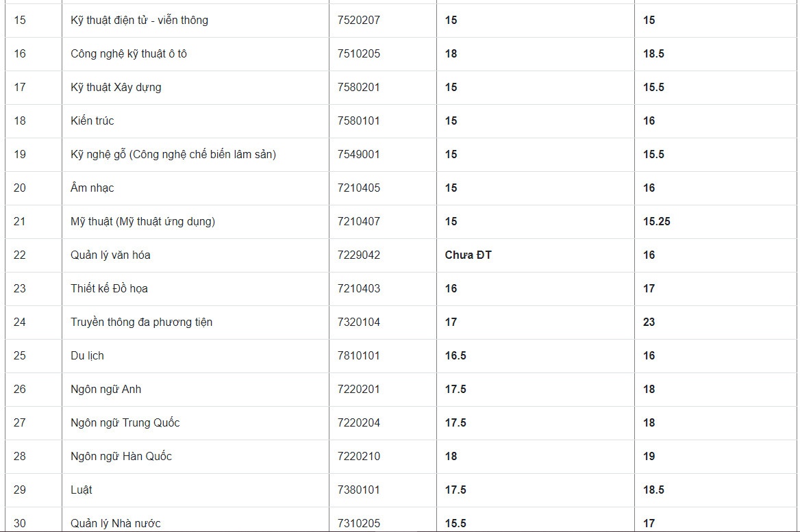Click major code 7320104

(358, 322)
